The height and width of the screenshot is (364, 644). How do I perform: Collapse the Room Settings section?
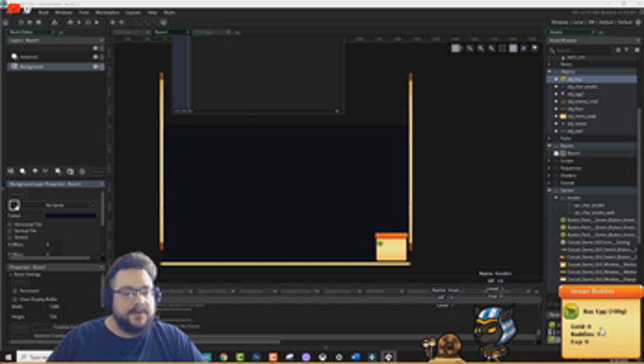11,274
